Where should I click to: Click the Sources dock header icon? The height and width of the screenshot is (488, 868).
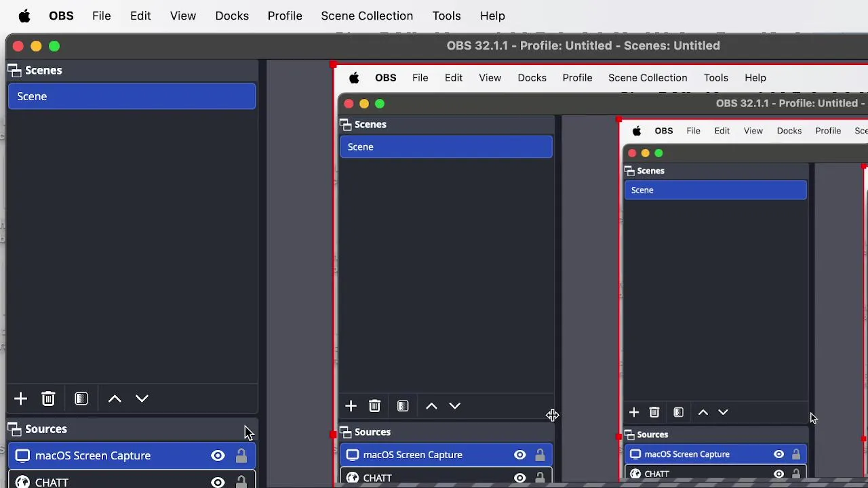pos(14,429)
